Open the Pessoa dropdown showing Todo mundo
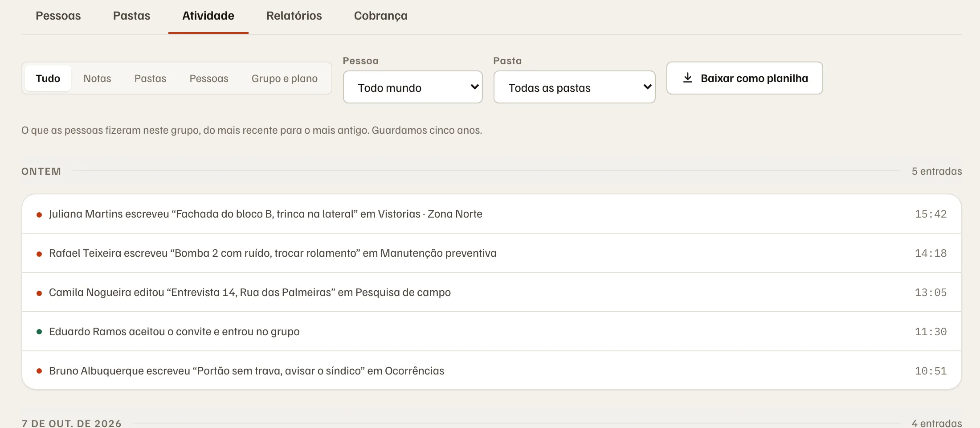 coord(413,87)
